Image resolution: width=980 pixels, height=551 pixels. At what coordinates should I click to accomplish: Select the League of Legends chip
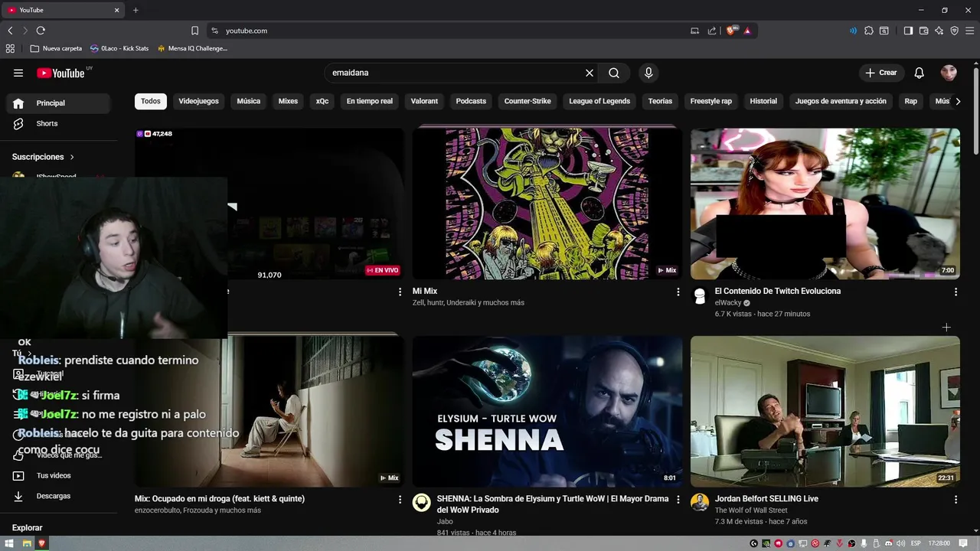click(599, 101)
